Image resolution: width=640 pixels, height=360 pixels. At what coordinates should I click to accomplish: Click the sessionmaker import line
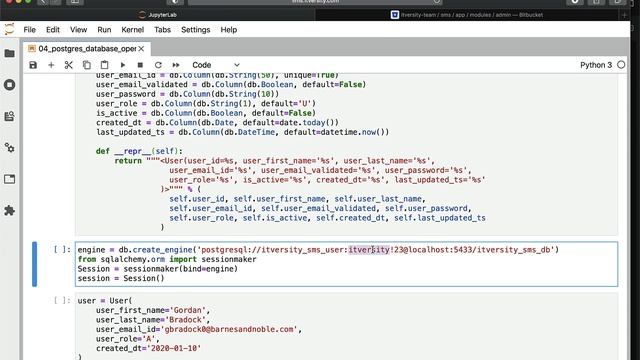167,259
